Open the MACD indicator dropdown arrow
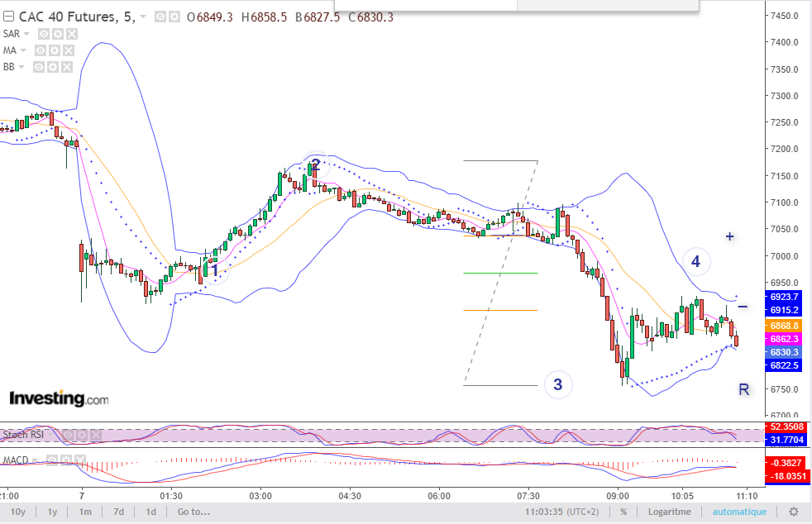 coord(36,461)
